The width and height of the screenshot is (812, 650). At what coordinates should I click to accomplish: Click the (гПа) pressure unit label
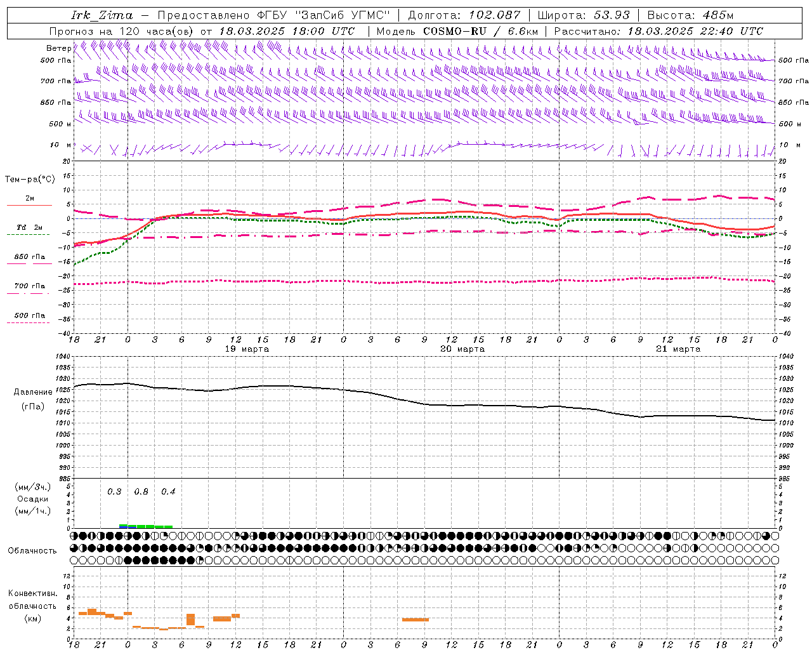33,407
